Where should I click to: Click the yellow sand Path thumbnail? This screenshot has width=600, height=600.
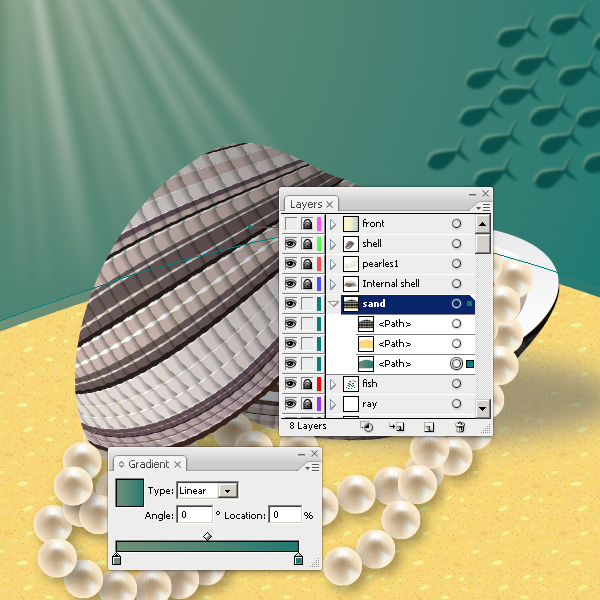[x=366, y=344]
